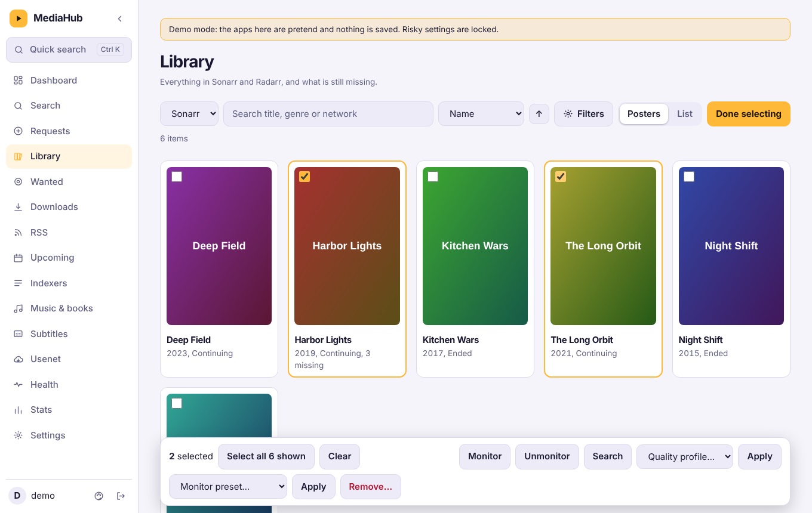Image resolution: width=812 pixels, height=513 pixels.
Task: Click the Search title, genre or network field
Action: coord(328,114)
